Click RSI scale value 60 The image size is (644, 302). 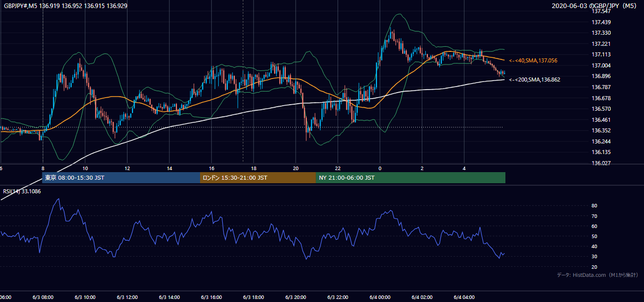(594, 226)
